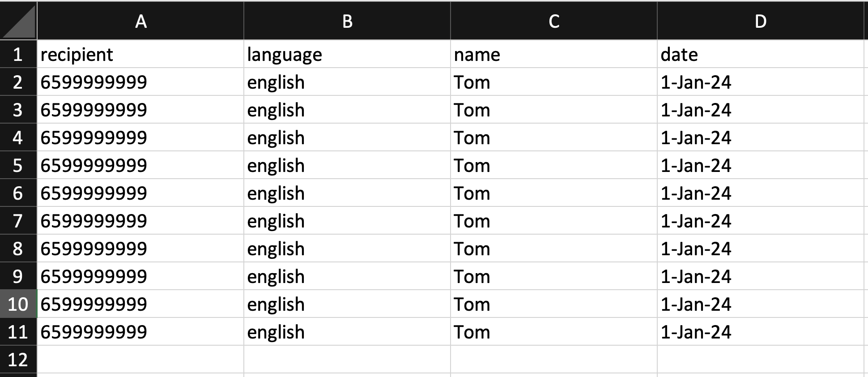Click empty cell A12

(140, 360)
